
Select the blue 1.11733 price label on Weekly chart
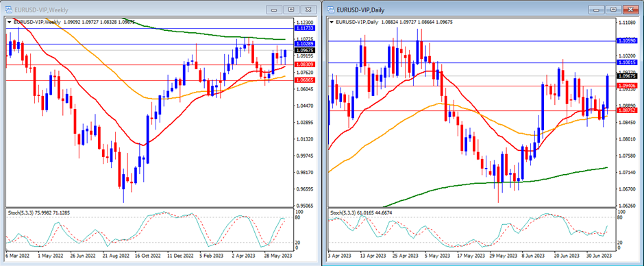coord(304,28)
